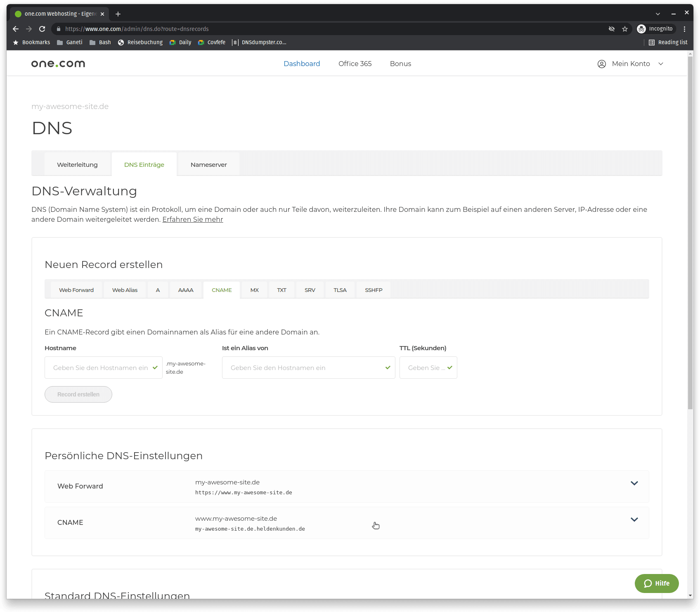Click the TTL (Sekunden) input field
The width and height of the screenshot is (700, 612).
click(x=428, y=368)
